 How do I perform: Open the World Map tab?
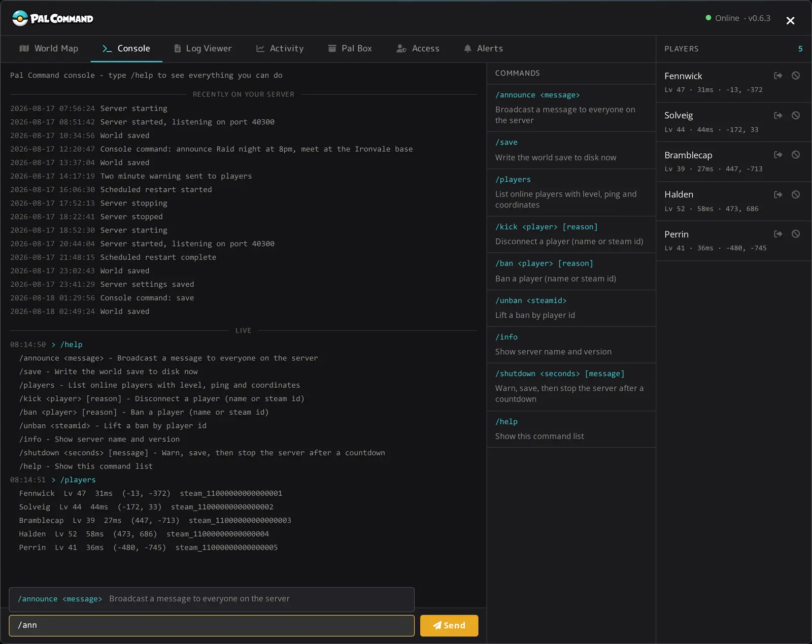pyautogui.click(x=49, y=49)
